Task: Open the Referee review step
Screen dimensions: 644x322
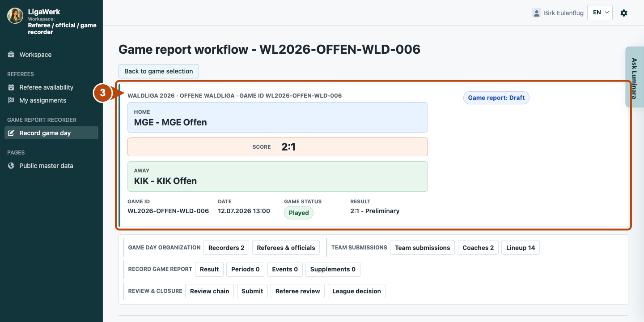Action: point(298,291)
